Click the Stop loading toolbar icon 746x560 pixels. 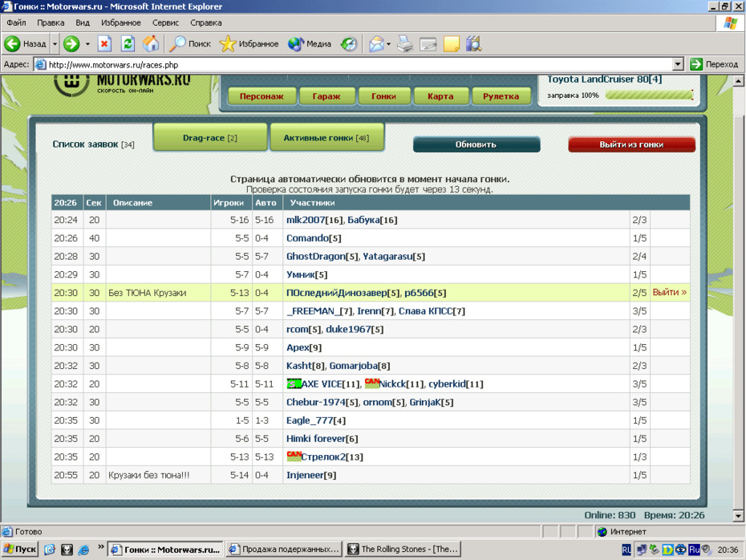pos(104,44)
